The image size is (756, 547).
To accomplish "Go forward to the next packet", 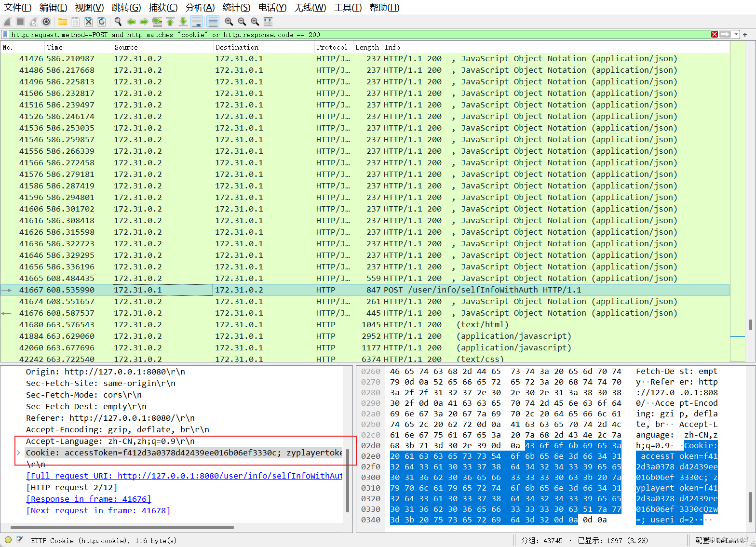I will coord(144,22).
